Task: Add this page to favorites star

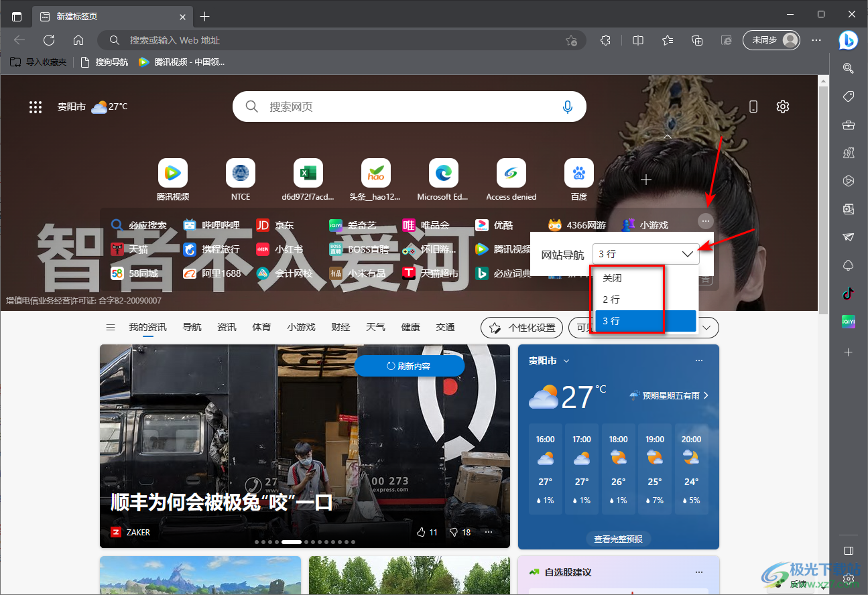Action: click(571, 40)
